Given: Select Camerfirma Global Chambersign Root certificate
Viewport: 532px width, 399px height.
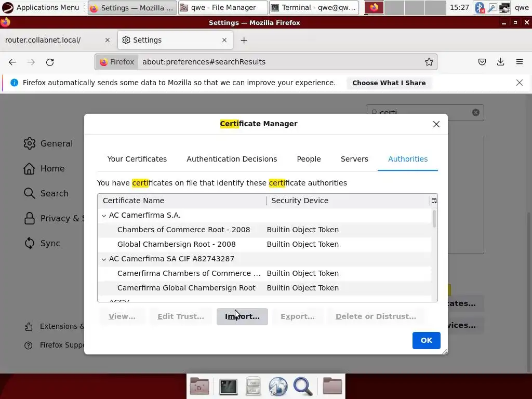Looking at the screenshot, I should [264, 288].
